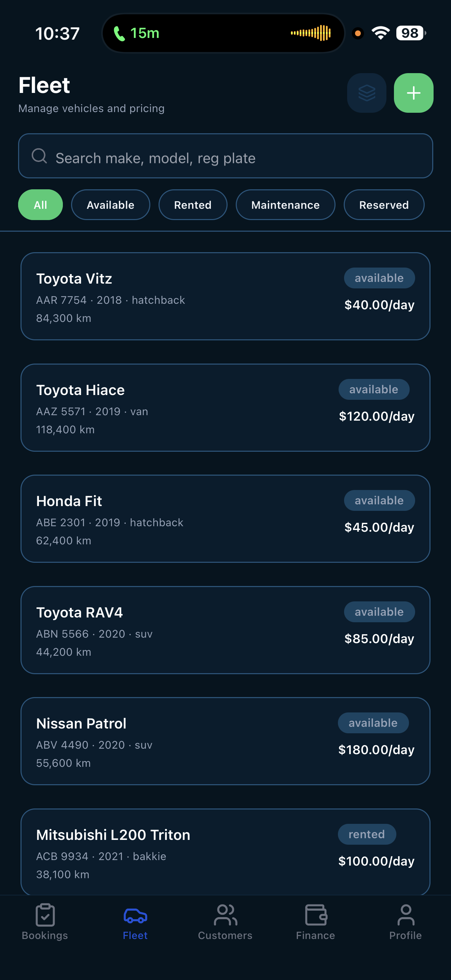Tap the search magnifier icon
The height and width of the screenshot is (980, 451).
point(39,156)
